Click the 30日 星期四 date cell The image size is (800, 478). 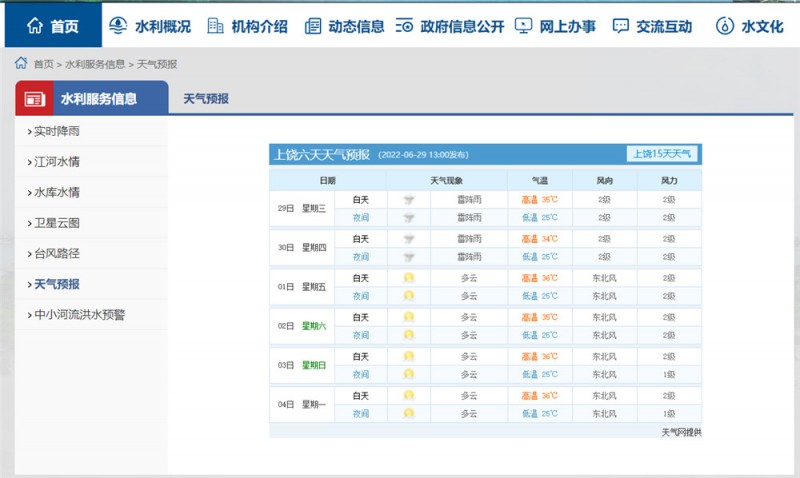302,248
